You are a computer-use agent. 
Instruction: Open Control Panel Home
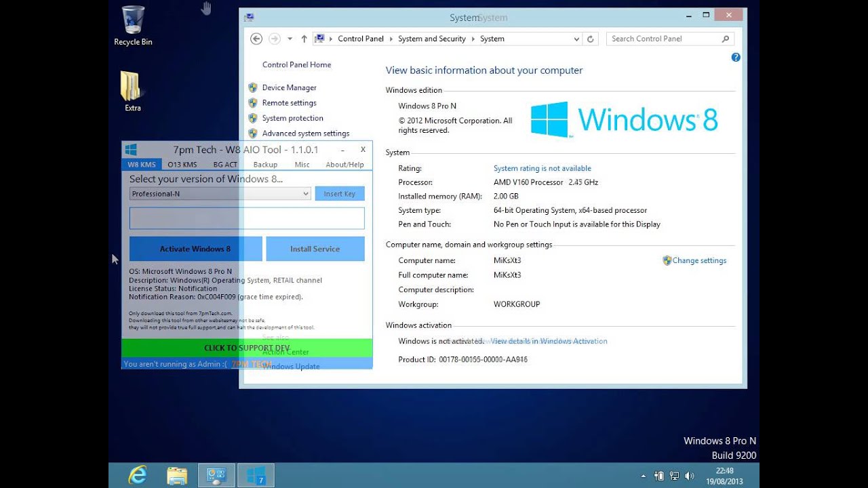click(296, 64)
